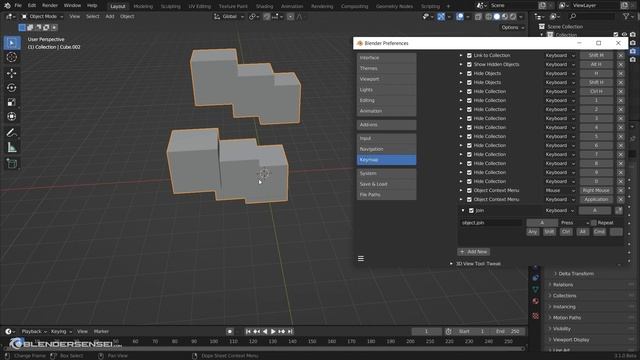The height and width of the screenshot is (360, 640).
Task: Open the Preferences hamburger menu
Action: coord(361,258)
